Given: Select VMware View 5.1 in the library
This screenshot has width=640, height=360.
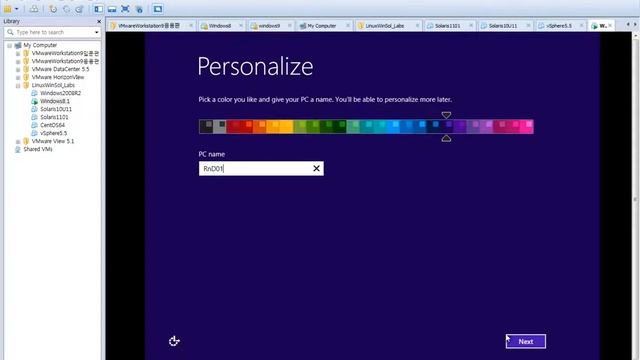Looking at the screenshot, I should (x=53, y=141).
